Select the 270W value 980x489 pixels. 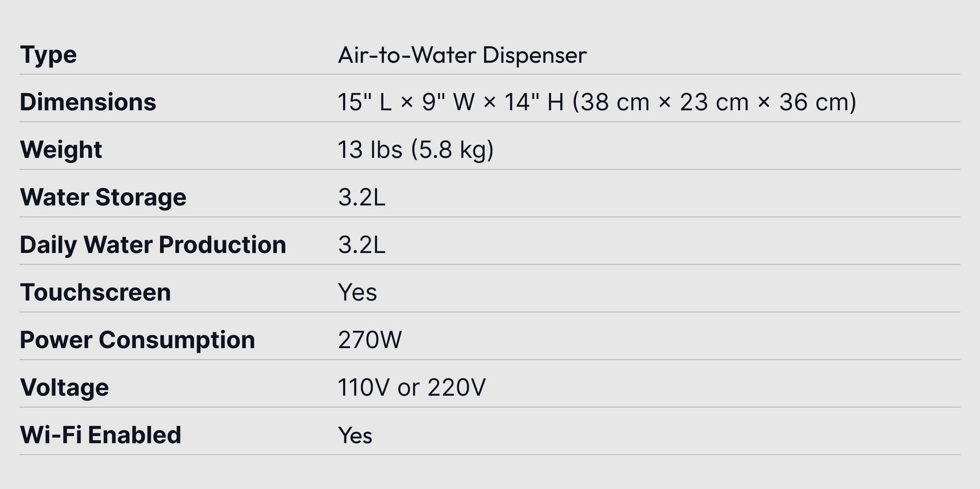tap(370, 340)
